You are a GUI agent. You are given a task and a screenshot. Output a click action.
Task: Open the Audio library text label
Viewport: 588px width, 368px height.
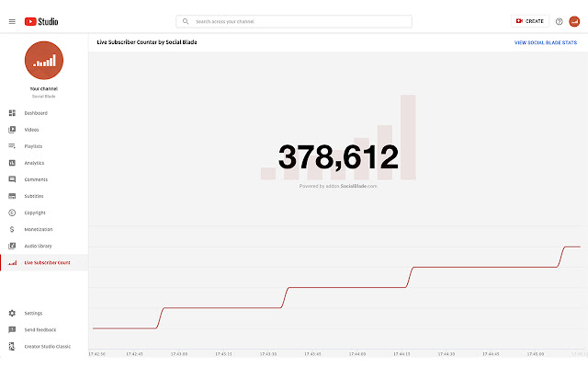tap(38, 246)
